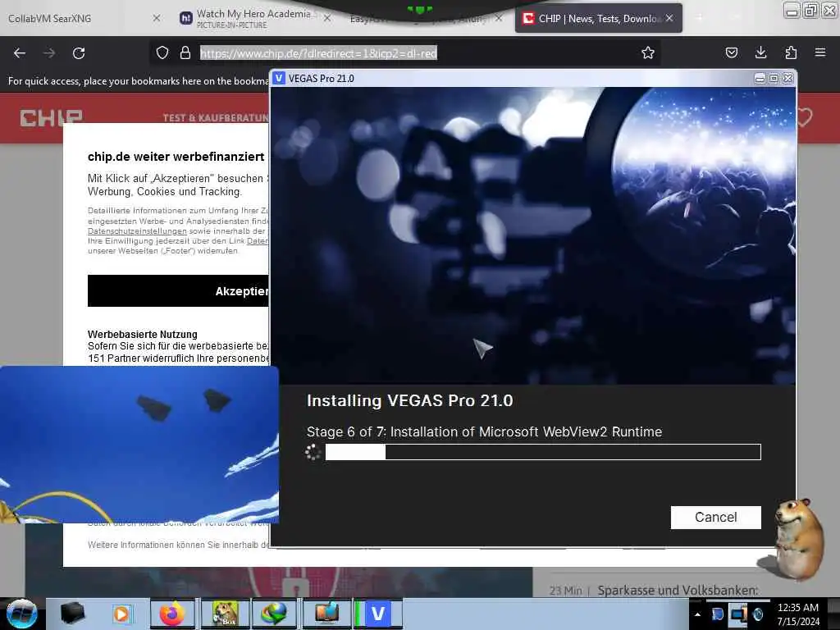Go back in browser history
The height and width of the screenshot is (630, 840).
pyautogui.click(x=20, y=52)
